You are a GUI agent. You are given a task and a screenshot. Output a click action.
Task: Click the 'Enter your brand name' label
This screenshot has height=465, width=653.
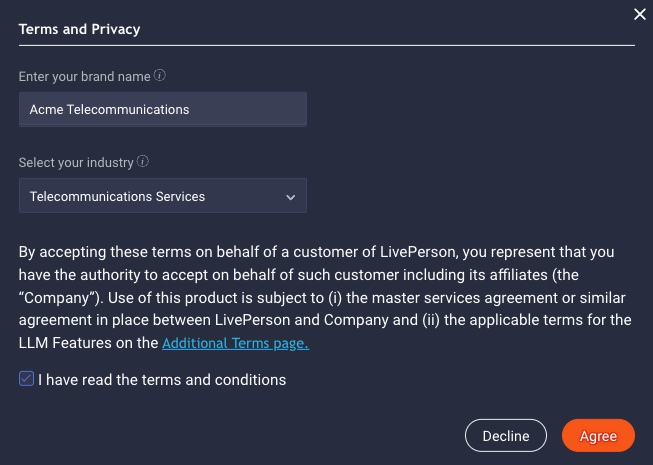pos(85,77)
